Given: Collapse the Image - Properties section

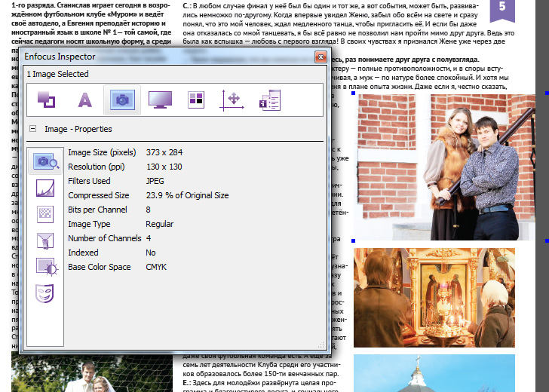Looking at the screenshot, I should click(x=32, y=129).
